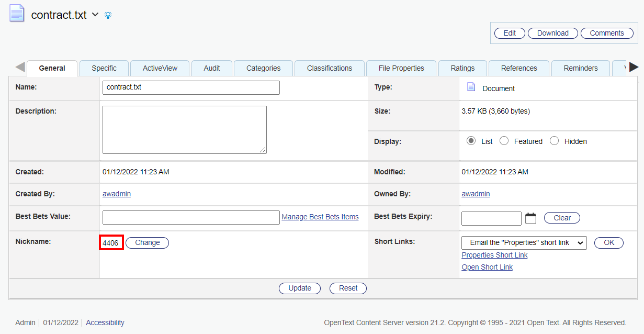The image size is (644, 334).
Task: Click the lightbulb icon next to title
Action: [x=108, y=16]
